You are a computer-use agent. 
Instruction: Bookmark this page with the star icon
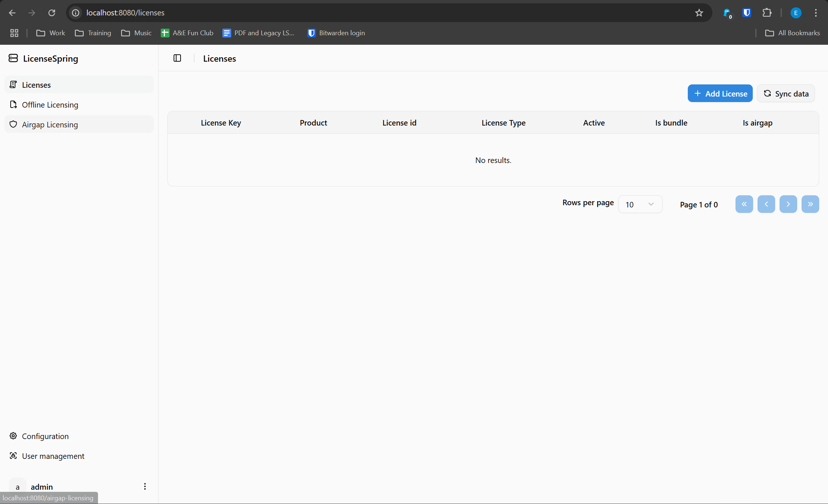coord(699,13)
